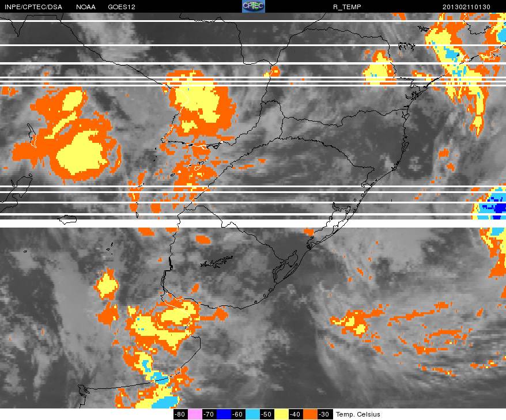The width and height of the screenshot is (506, 420).
Task: Click the dark blue -70 legend swatch
Action: pyautogui.click(x=223, y=414)
